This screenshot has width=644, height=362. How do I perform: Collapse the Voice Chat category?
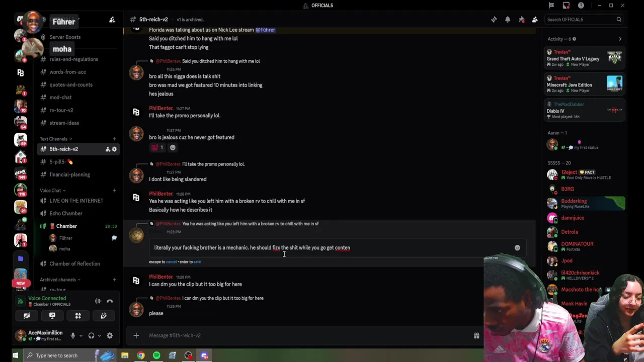click(52, 191)
